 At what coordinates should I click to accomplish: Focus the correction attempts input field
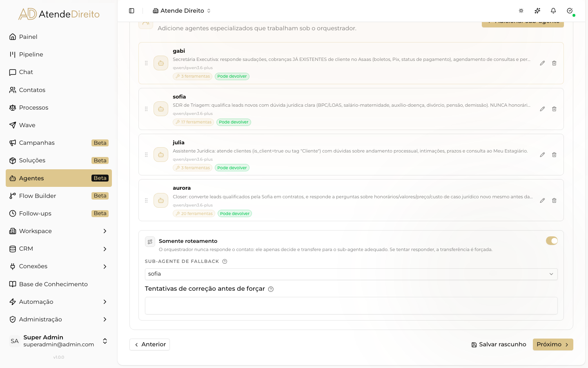(351, 306)
